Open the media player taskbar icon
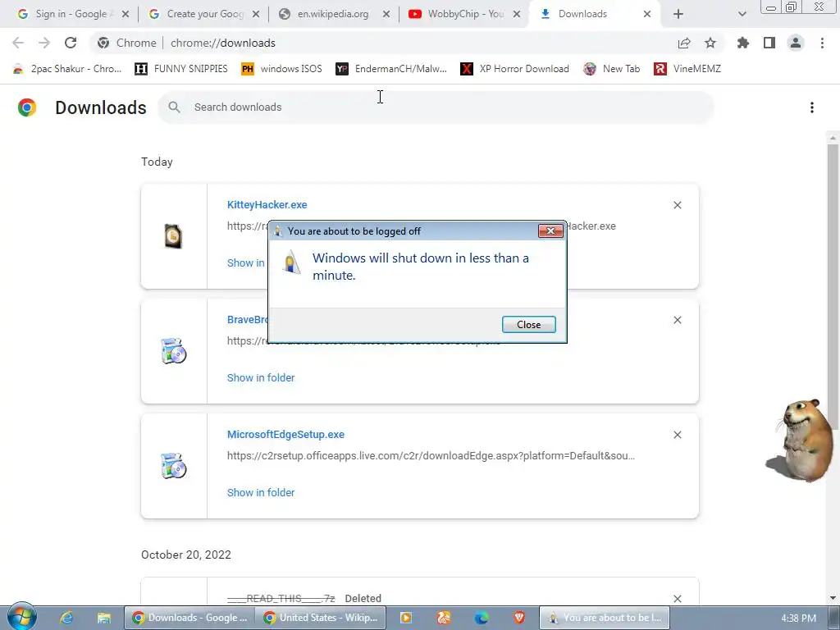The image size is (840, 630). pos(405,618)
